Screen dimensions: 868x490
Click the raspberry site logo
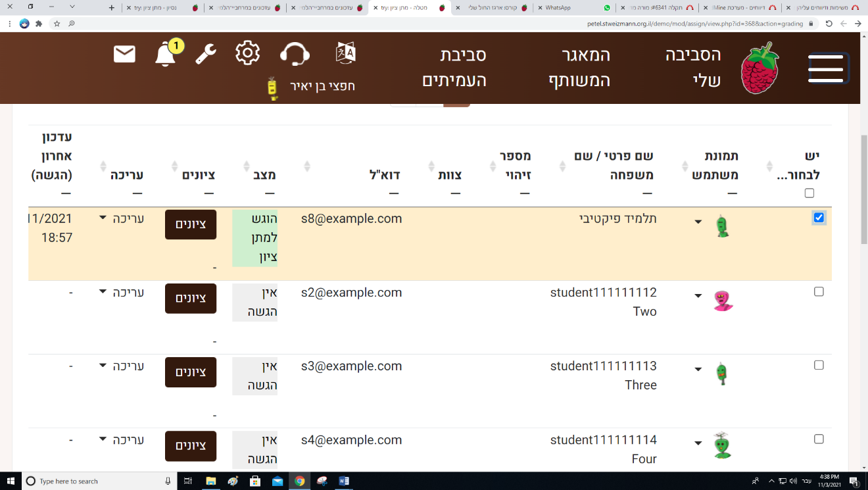pos(760,68)
